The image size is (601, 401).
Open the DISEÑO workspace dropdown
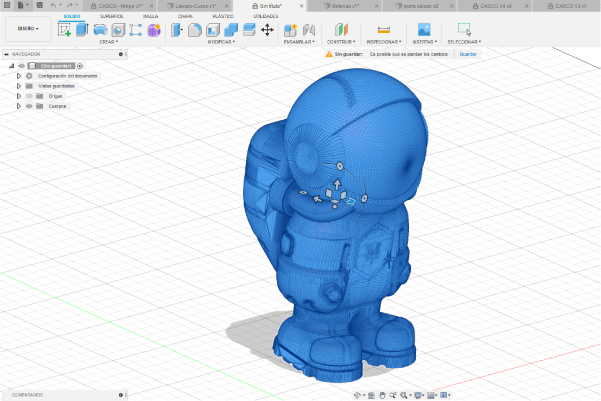(x=27, y=29)
